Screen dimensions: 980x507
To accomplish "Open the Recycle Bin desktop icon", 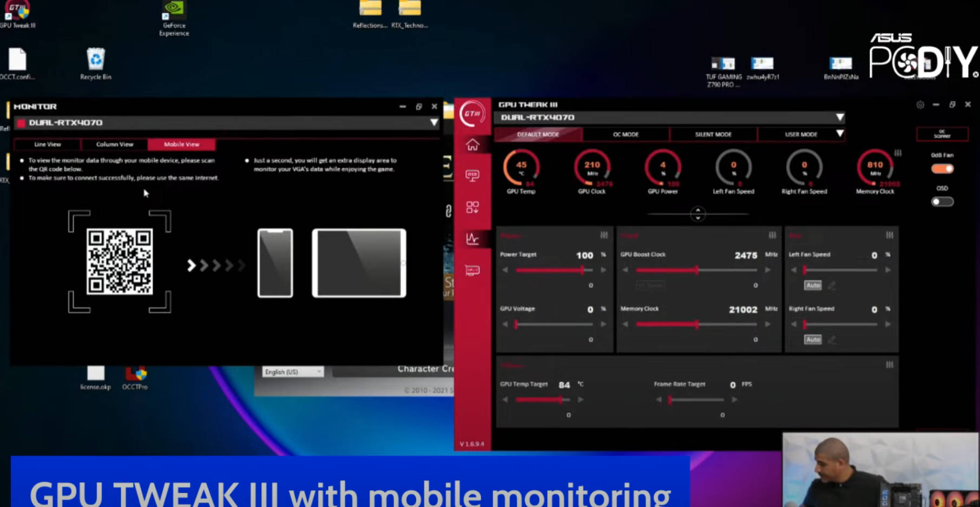I will [96, 64].
